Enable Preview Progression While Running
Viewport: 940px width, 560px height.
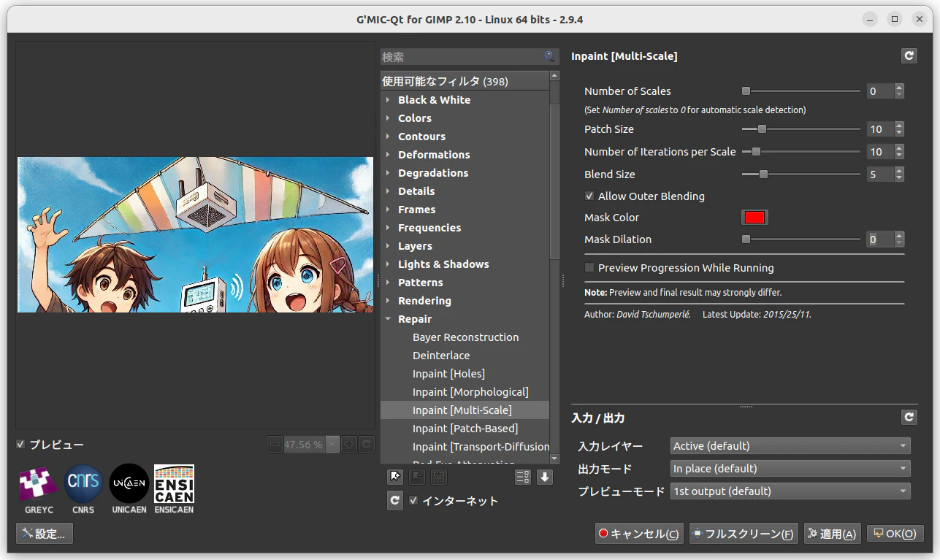589,267
